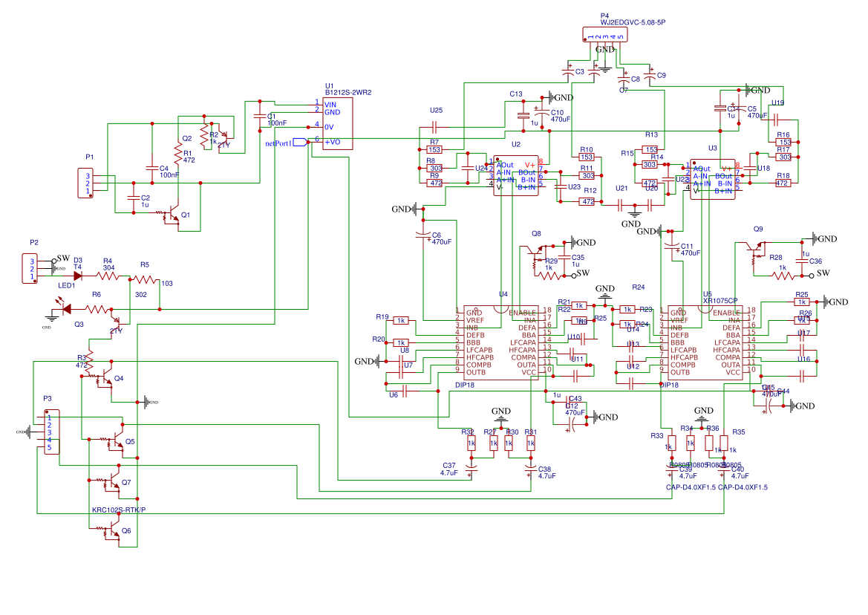Select the LED1 light-emitting diode symbol
The width and height of the screenshot is (868, 615).
click(65, 307)
